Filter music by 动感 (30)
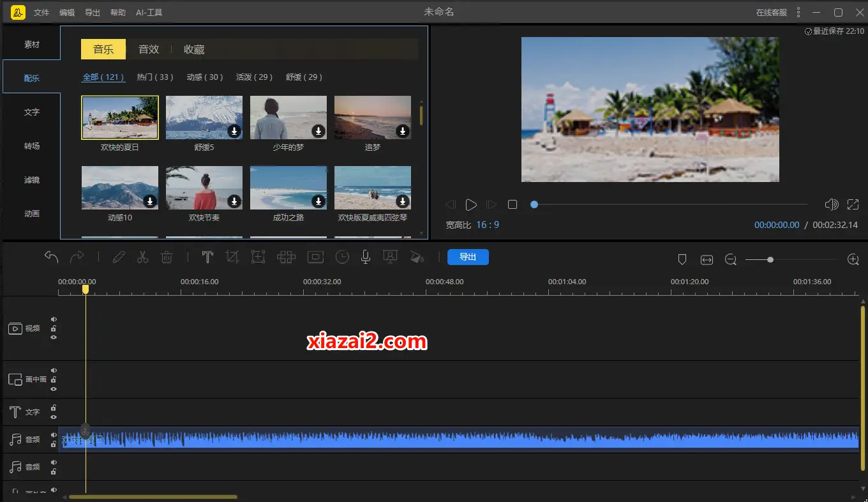Image resolution: width=868 pixels, height=502 pixels. point(205,77)
